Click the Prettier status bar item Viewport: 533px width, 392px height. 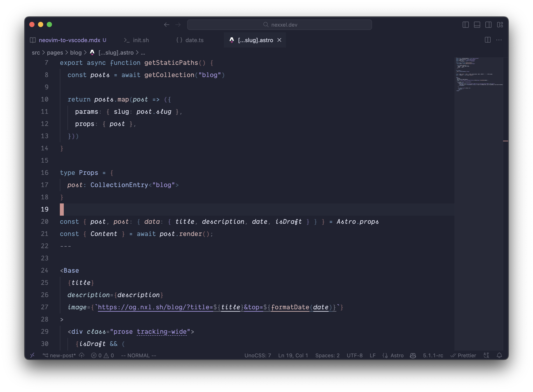pos(463,355)
